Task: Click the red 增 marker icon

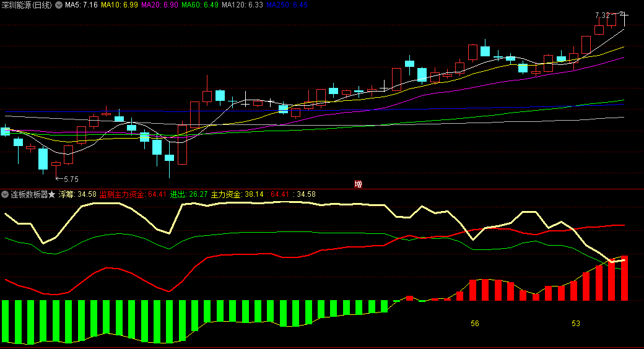Action: 358,184
